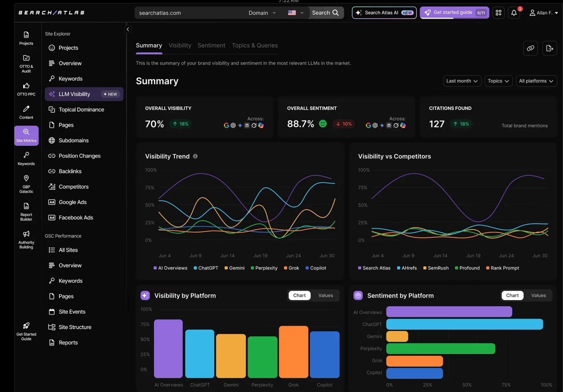The image size is (563, 392).
Task: Switch Visibility by Platform to Values
Action: pyautogui.click(x=325, y=296)
